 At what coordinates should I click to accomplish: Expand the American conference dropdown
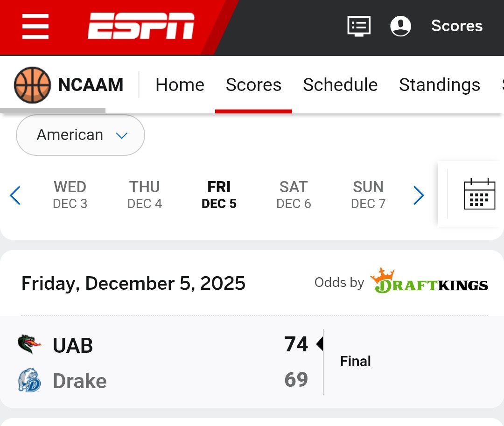coord(80,135)
